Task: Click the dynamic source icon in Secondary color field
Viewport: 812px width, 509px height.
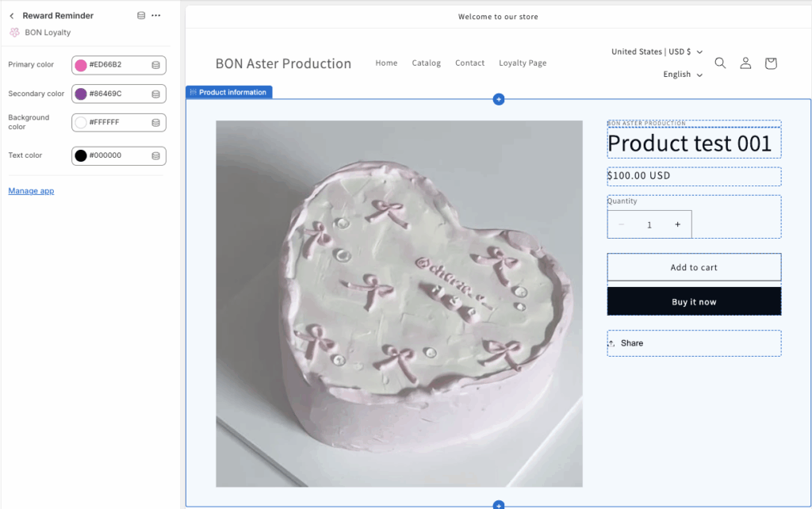Action: (155, 94)
